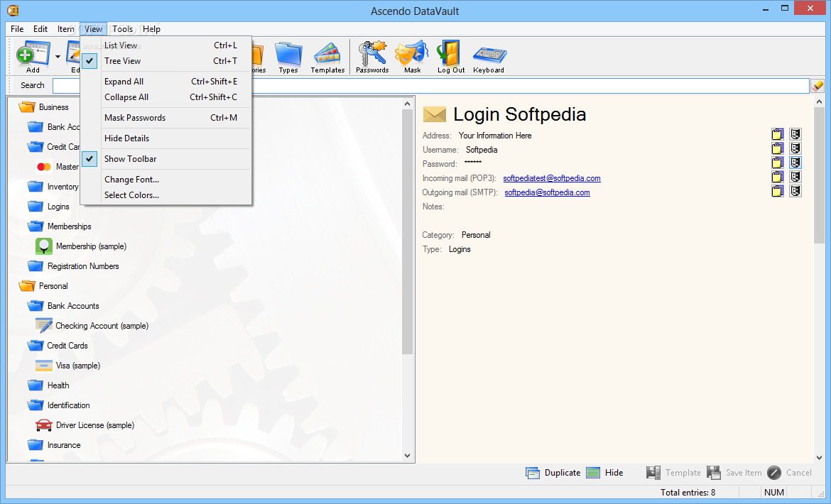The width and height of the screenshot is (831, 504).
Task: Click the Hide button in bottom bar
Action: pos(604,473)
